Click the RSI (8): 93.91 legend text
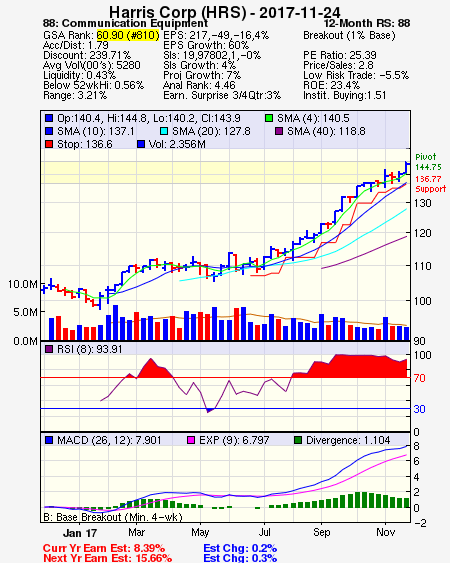 pos(89,349)
